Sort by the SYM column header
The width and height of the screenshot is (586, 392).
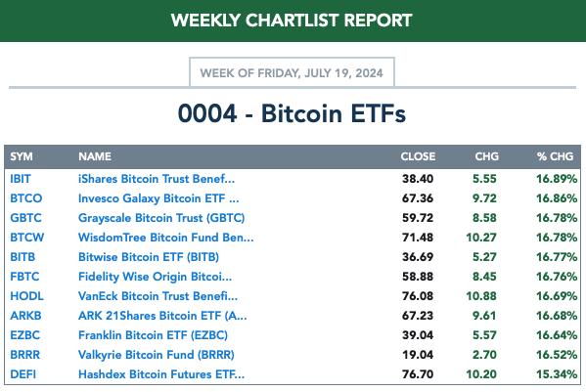pyautogui.click(x=22, y=156)
